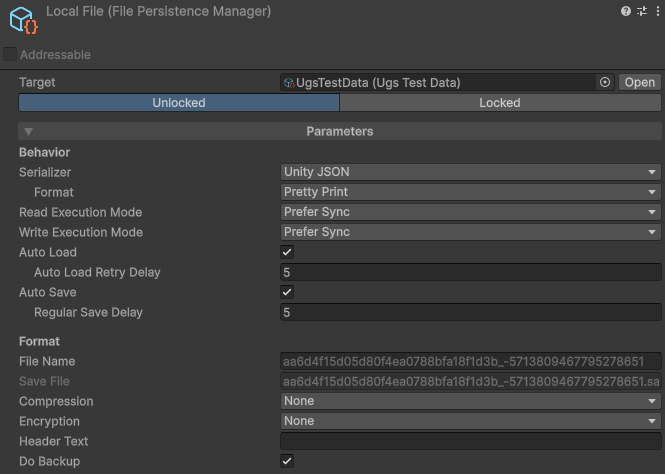Enable the Addressable checkbox
This screenshot has height=474, width=665.
click(10, 54)
